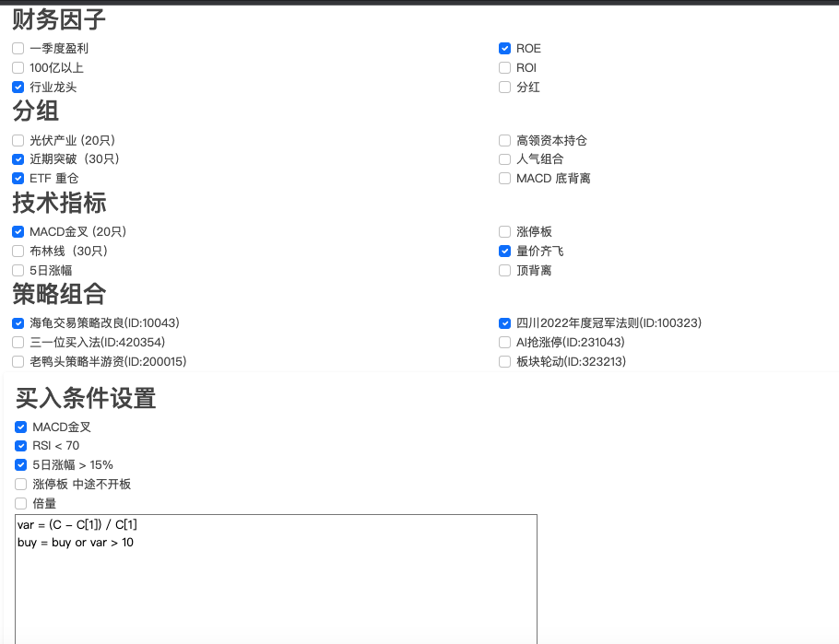Tick 5日涨幅 technical indicator
The image size is (839, 644).
[x=18, y=271]
